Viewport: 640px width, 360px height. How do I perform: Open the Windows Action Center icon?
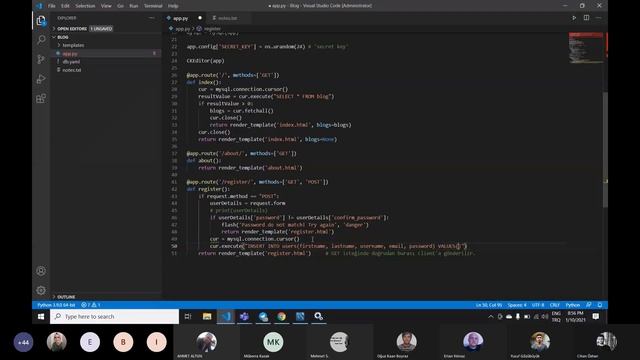596,316
